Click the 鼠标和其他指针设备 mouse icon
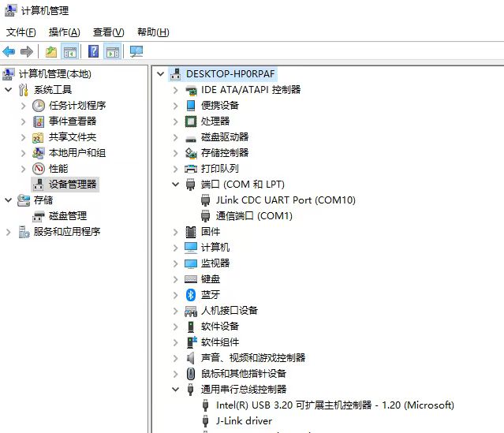Viewport: 504px width, 433px height. point(191,374)
